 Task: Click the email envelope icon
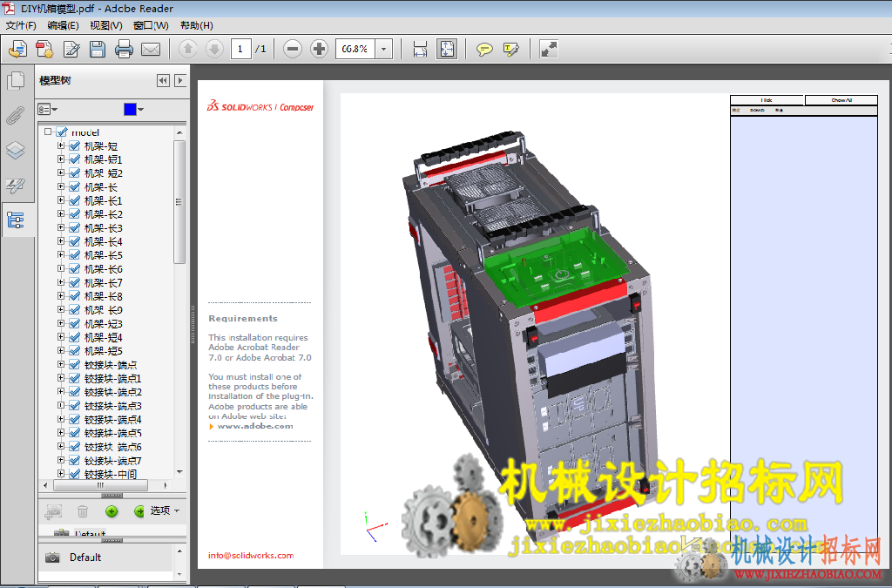pyautogui.click(x=151, y=50)
